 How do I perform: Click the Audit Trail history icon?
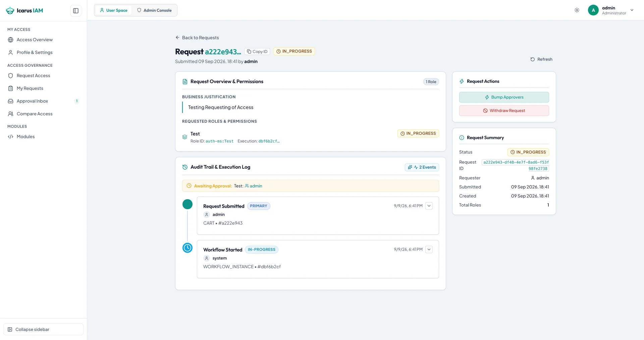coord(185,167)
